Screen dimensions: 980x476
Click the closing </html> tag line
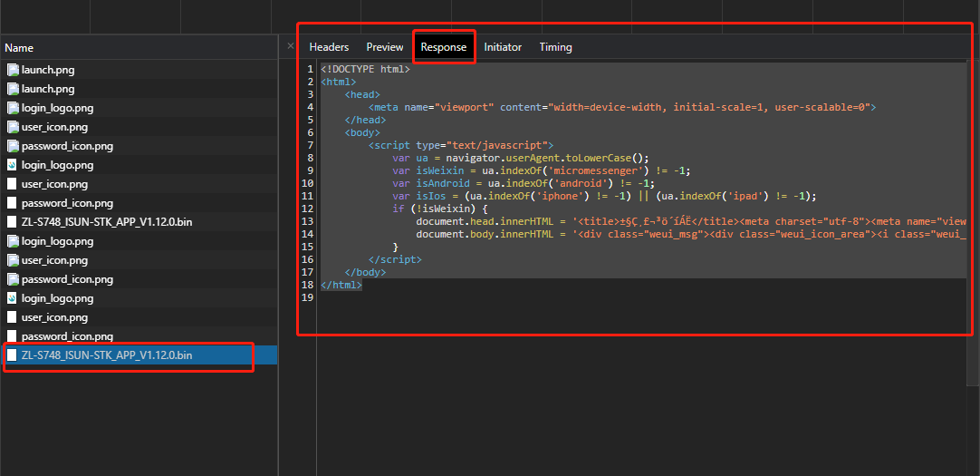[x=341, y=285]
